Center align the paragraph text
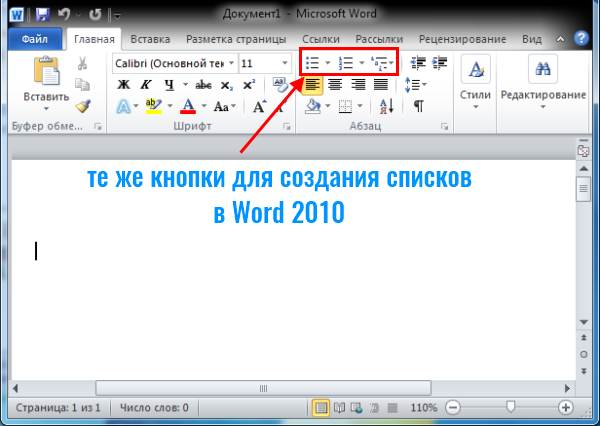Image resolution: width=600 pixels, height=426 pixels. point(336,84)
